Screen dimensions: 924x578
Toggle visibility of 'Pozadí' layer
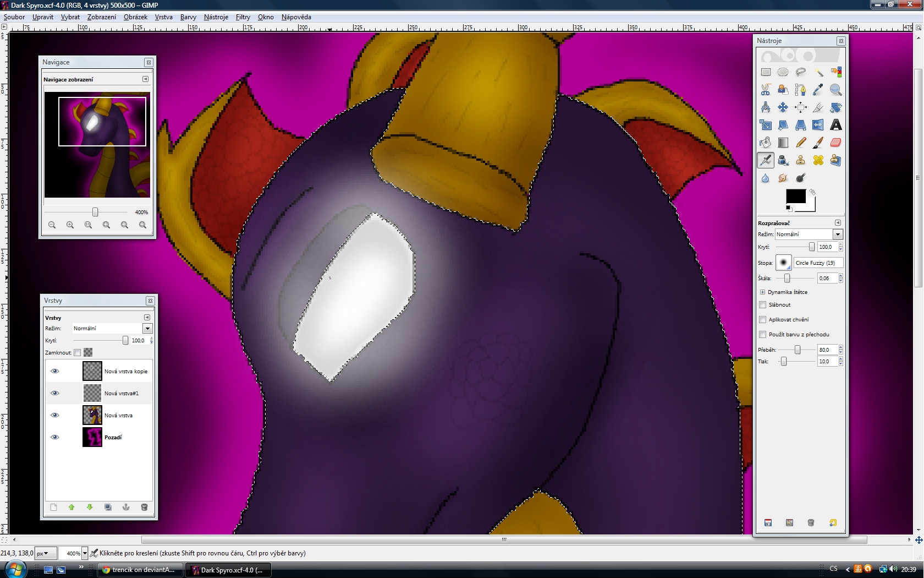pos(54,437)
